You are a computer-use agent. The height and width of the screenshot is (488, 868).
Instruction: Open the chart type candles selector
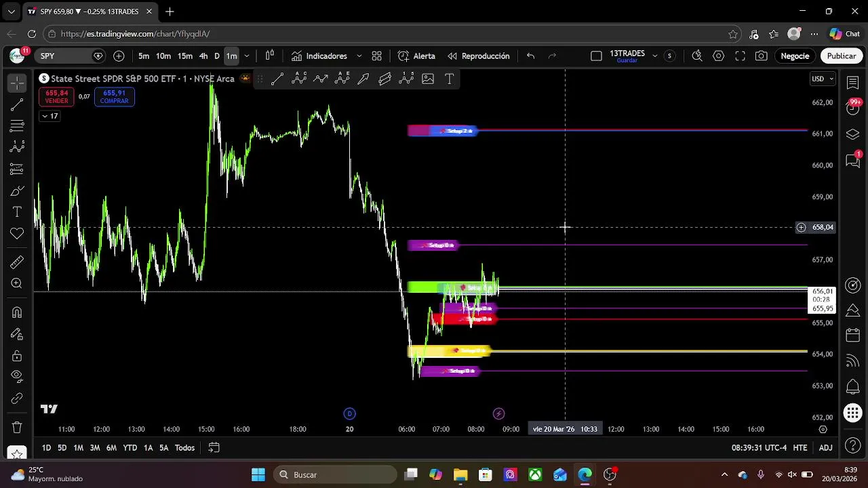(269, 56)
